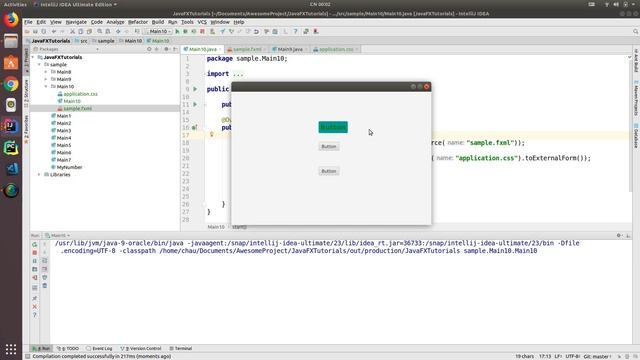Open Firefox from the Ubuntu dock
640x360 pixels.
click(x=11, y=20)
